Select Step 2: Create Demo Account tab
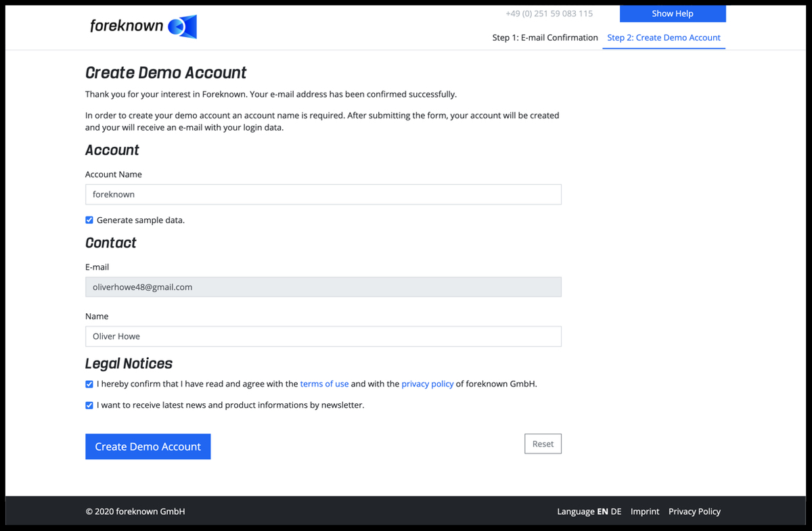 point(664,38)
